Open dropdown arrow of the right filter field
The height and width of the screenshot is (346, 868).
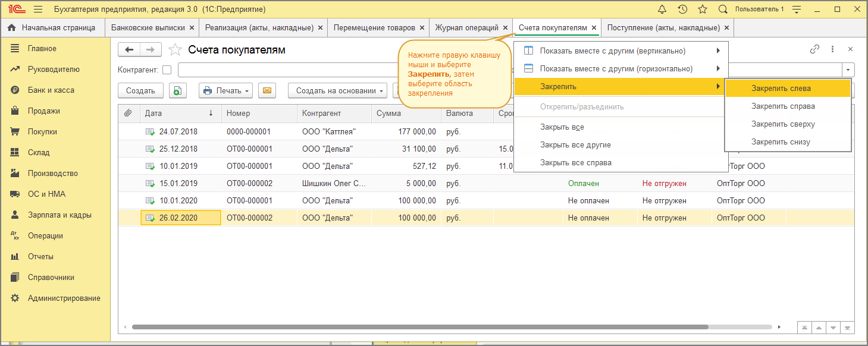[x=848, y=70]
